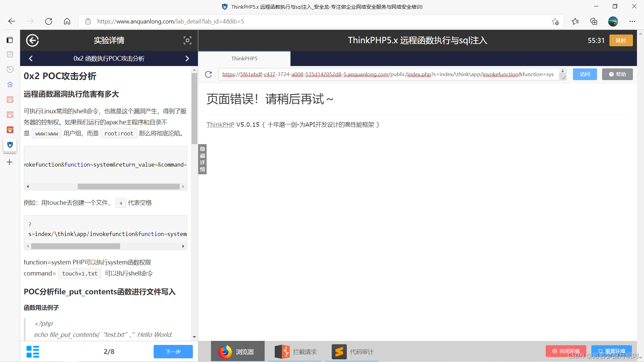Click the left arrow of the s=index code block scrollbar
The image size is (644, 362).
(28, 246)
